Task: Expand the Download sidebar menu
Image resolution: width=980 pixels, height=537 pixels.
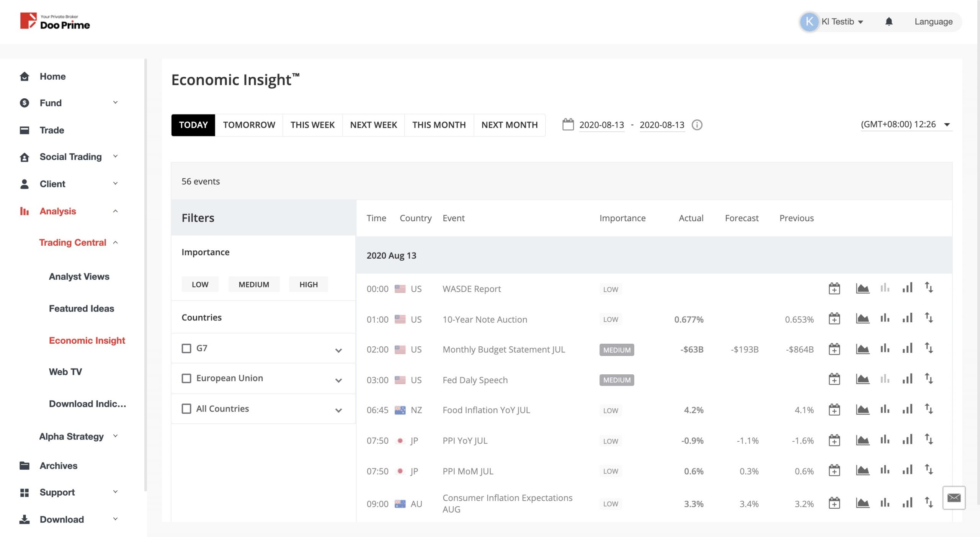Action: (115, 519)
